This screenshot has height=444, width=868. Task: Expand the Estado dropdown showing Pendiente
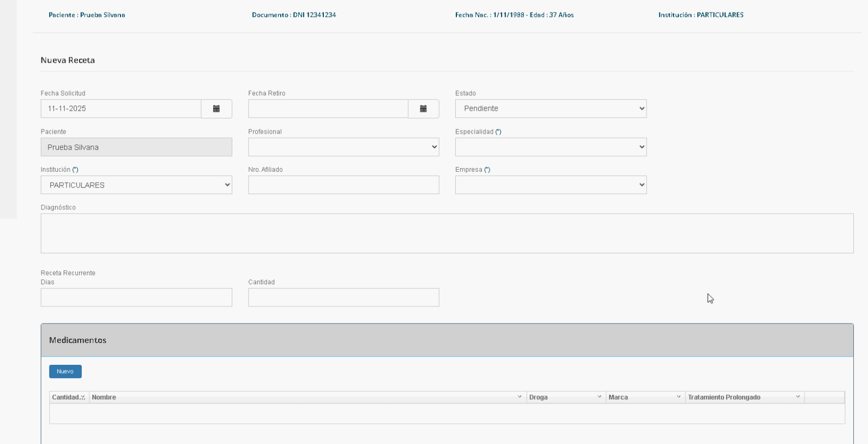(551, 109)
